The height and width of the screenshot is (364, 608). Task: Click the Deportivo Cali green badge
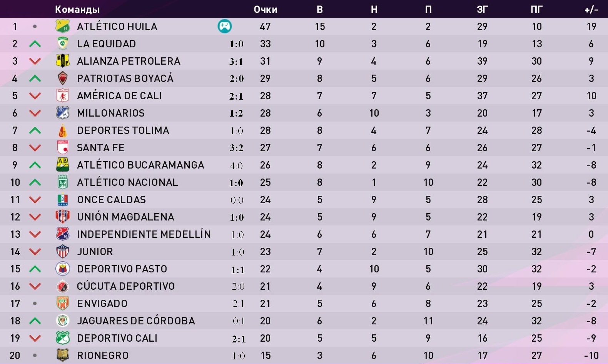pyautogui.click(x=63, y=338)
